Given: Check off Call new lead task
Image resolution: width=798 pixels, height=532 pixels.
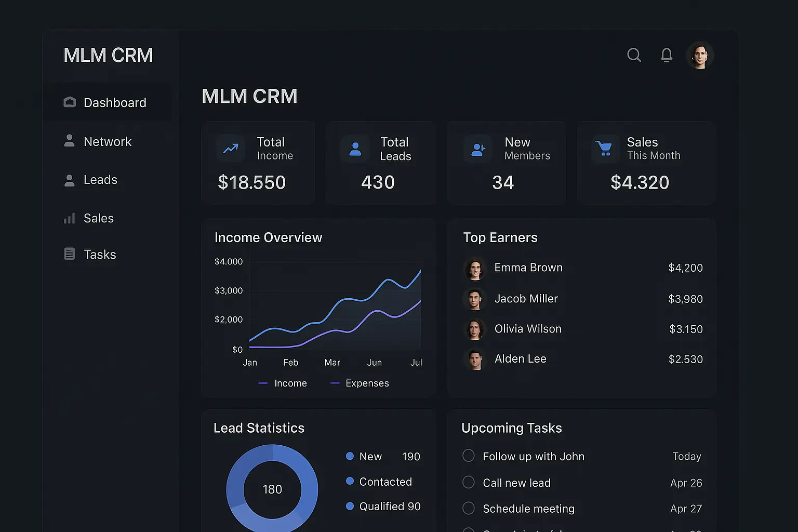Looking at the screenshot, I should (x=469, y=482).
